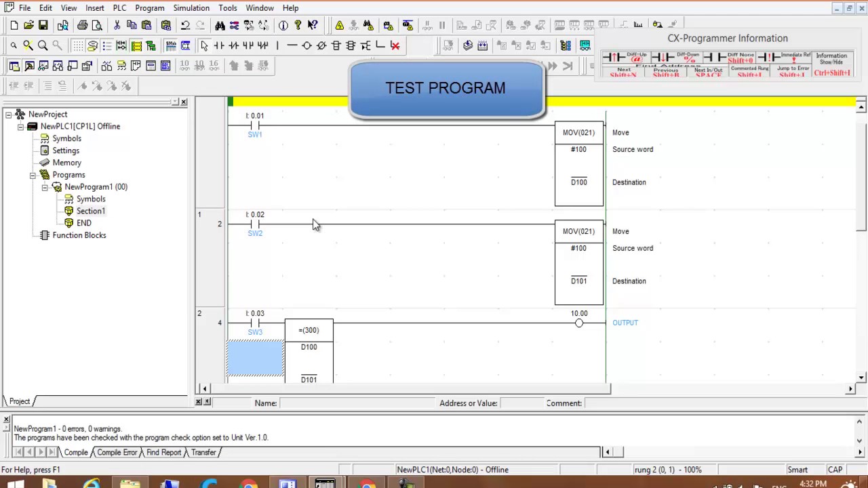Switch to the Transfer tab
868x488 pixels.
point(203,453)
